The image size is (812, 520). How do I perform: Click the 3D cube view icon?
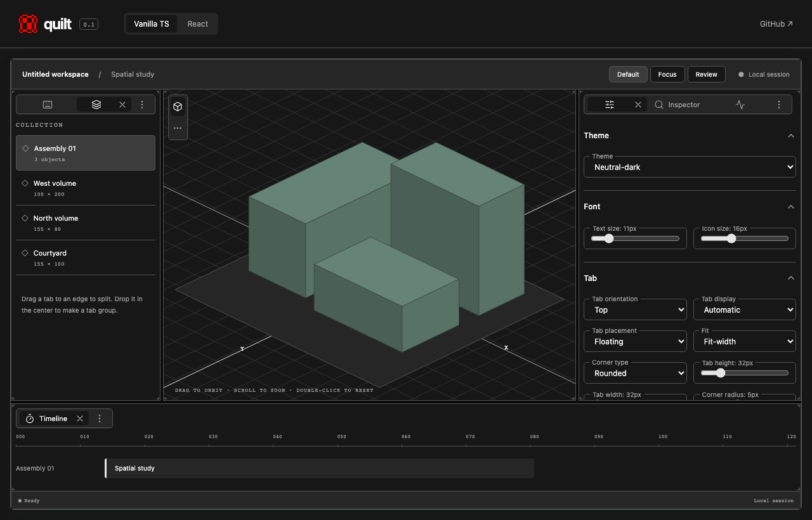(178, 107)
